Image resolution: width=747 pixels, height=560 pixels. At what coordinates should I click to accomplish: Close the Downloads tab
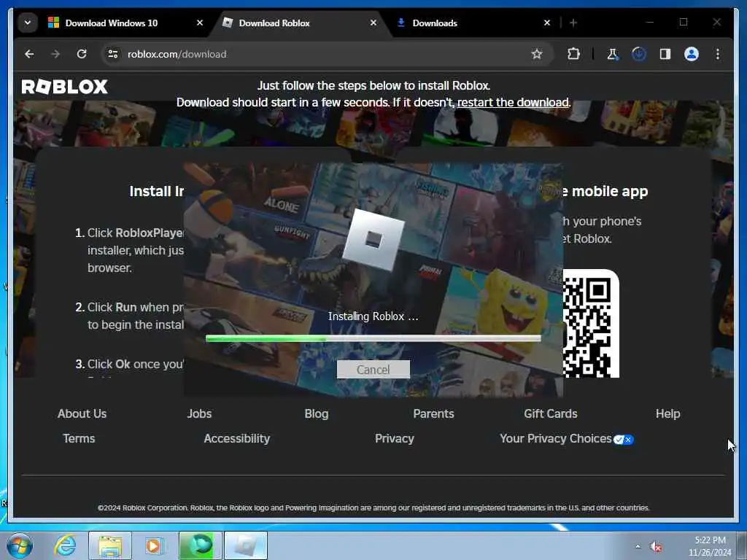[x=547, y=23]
